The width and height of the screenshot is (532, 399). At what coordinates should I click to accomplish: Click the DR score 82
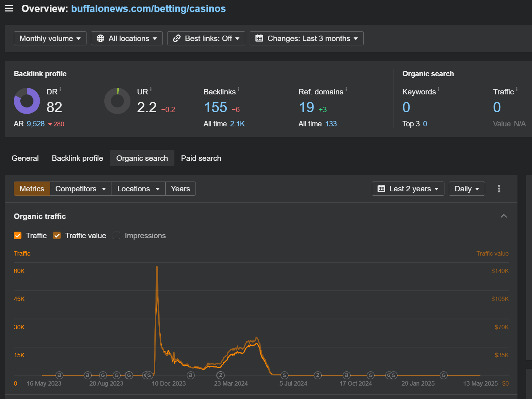pos(54,107)
